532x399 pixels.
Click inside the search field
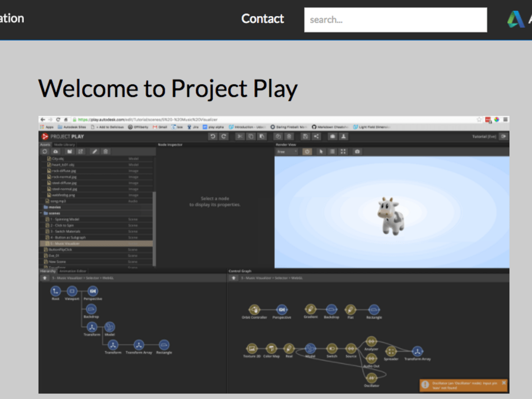click(x=395, y=20)
